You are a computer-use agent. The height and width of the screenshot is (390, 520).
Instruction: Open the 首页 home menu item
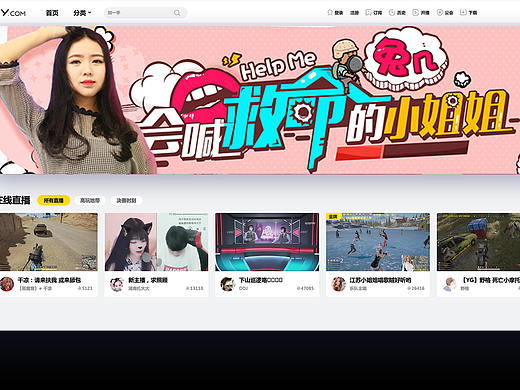tap(52, 13)
